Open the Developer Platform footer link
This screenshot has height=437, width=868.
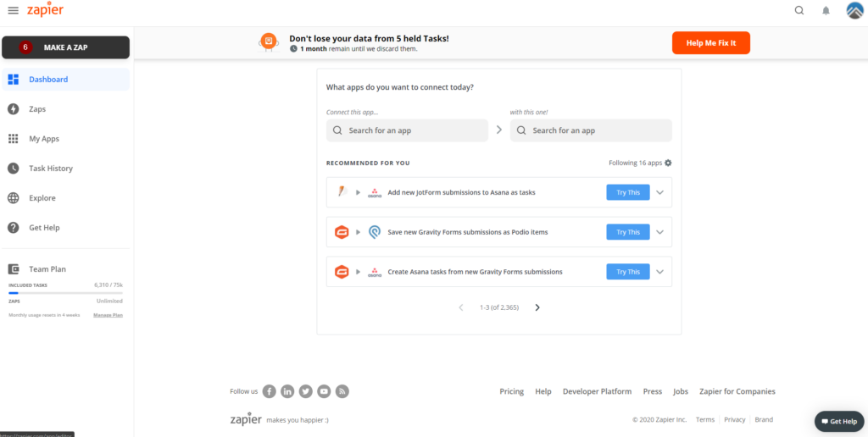coord(597,391)
